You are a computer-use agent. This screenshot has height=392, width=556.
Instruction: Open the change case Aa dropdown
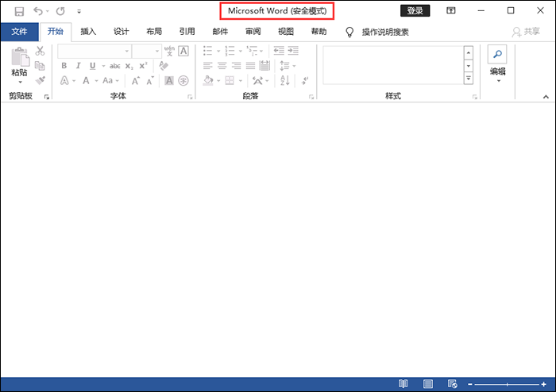[110, 81]
